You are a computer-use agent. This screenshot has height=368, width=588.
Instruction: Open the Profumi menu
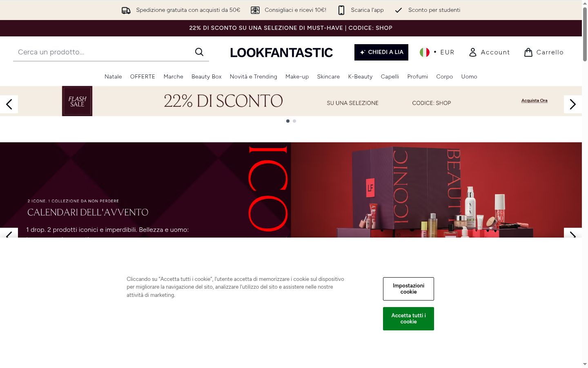[x=418, y=76]
